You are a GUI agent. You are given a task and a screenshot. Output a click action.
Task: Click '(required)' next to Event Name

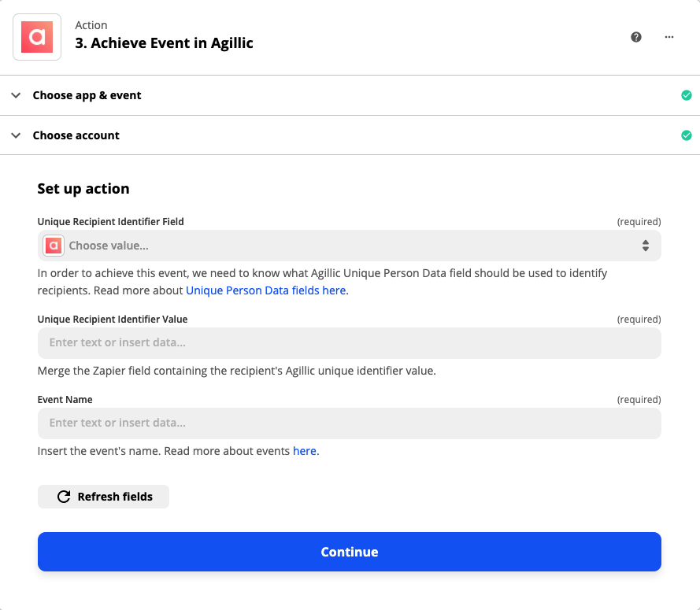coord(639,400)
